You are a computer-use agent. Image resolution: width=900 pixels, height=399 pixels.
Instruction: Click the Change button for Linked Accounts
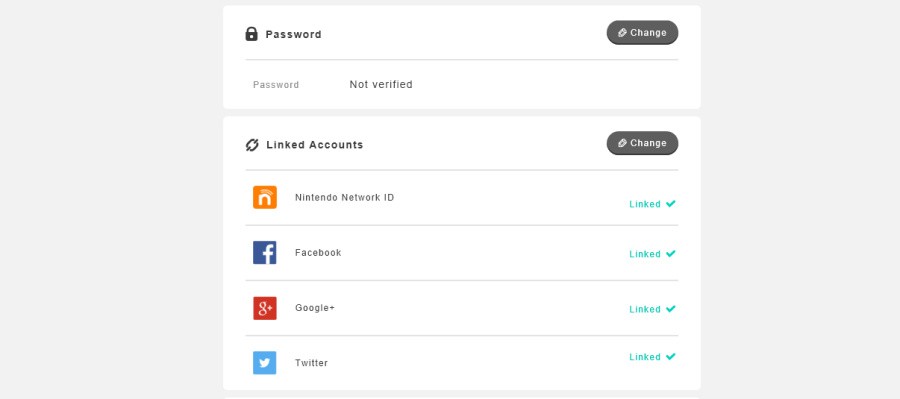point(642,143)
